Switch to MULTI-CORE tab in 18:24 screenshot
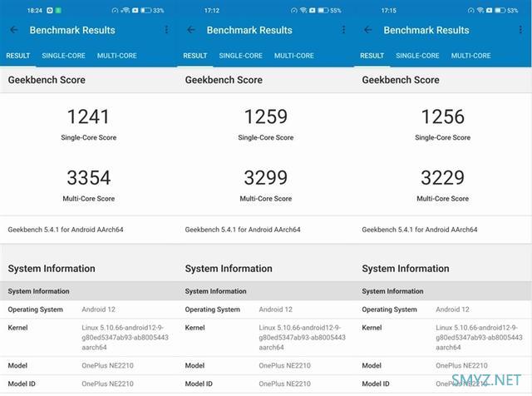Image resolution: width=532 pixels, height=396 pixels. pos(117,56)
